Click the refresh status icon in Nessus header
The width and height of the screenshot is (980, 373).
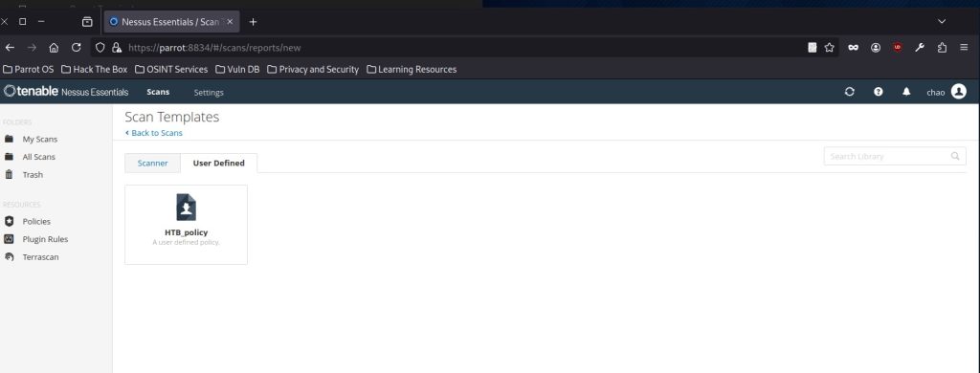click(x=850, y=92)
